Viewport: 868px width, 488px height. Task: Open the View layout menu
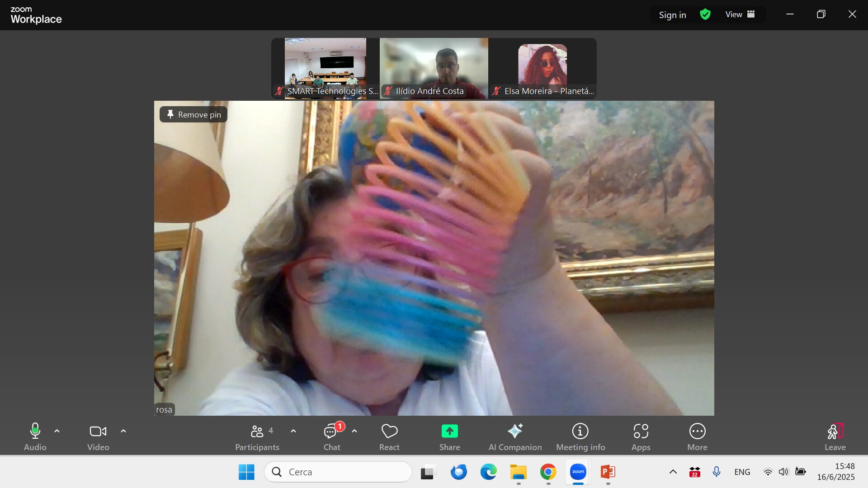tap(740, 14)
